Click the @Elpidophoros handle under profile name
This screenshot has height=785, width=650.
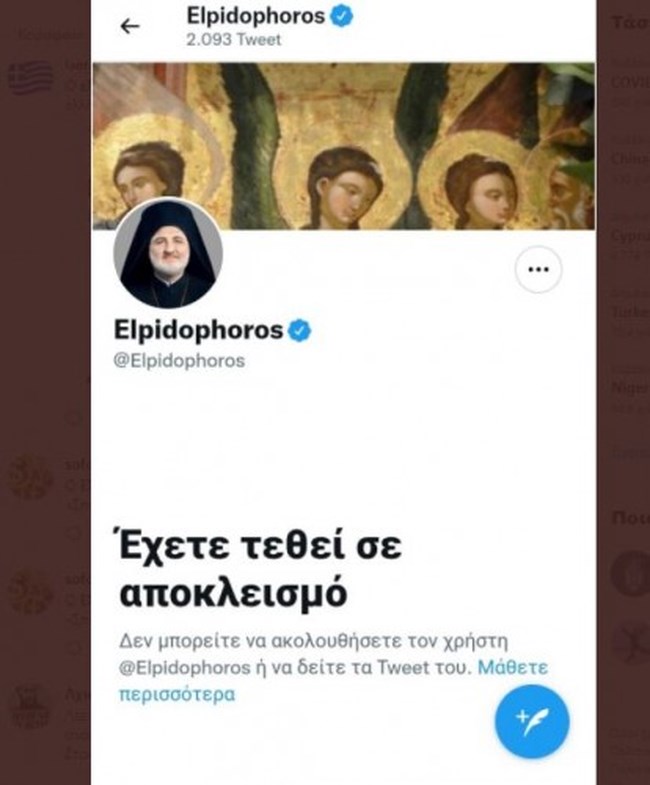pyautogui.click(x=179, y=360)
